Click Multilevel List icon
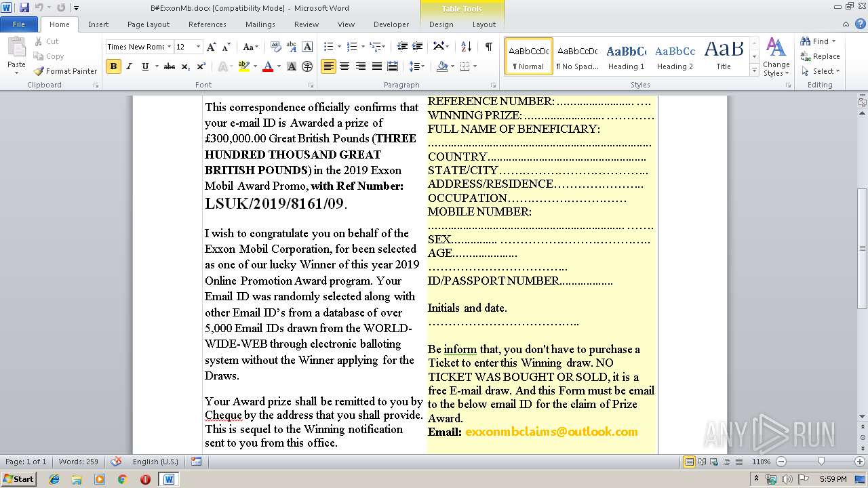The width and height of the screenshot is (868, 488). point(374,47)
